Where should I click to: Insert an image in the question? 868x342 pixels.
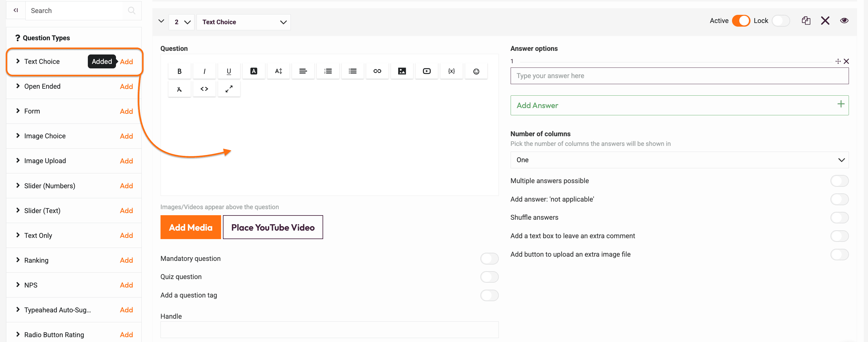tap(402, 71)
